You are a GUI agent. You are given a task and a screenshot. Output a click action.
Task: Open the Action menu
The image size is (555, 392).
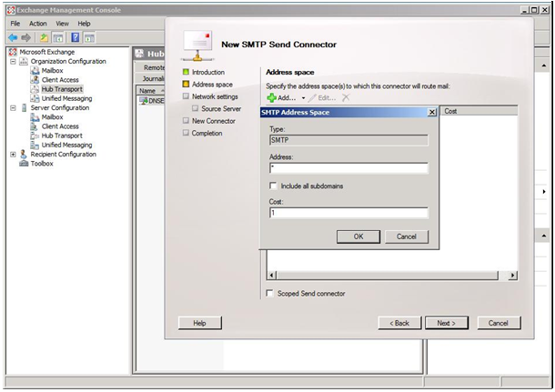tap(37, 23)
